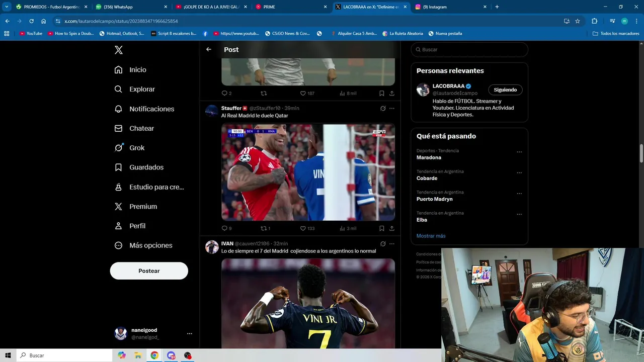Switch to PRIME browser tab
644x362 pixels.
tap(291, 7)
